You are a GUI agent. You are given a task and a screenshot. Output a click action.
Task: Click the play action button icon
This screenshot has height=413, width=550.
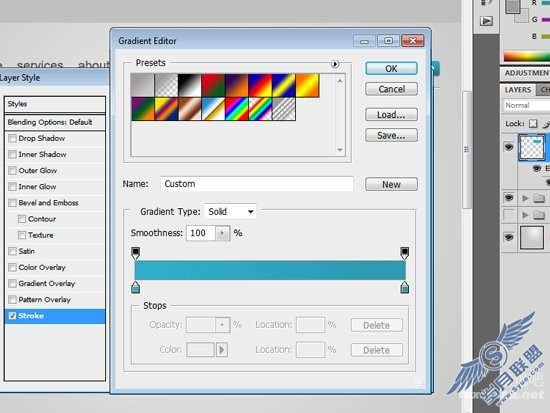point(486,21)
